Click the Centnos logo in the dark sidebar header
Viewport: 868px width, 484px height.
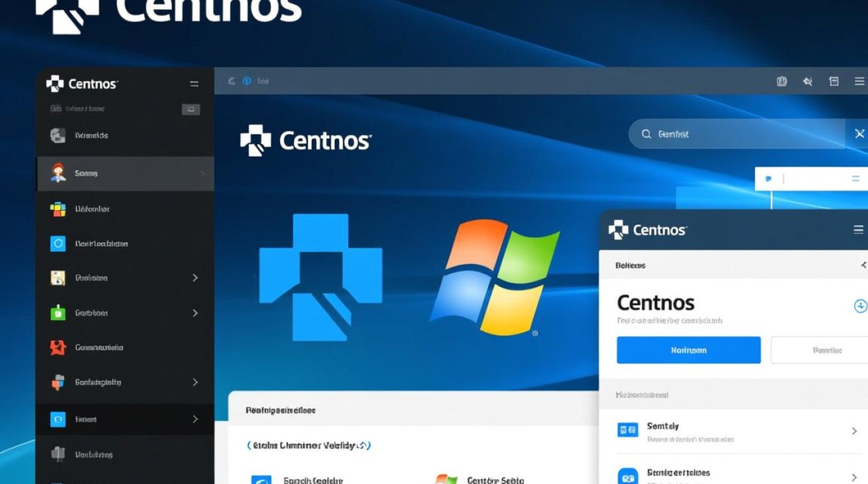pyautogui.click(x=82, y=84)
